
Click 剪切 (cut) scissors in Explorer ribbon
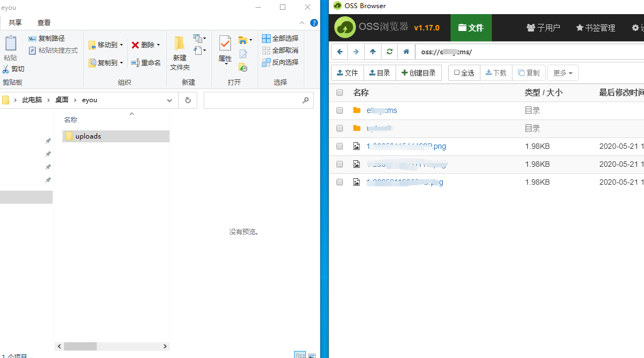coord(14,69)
